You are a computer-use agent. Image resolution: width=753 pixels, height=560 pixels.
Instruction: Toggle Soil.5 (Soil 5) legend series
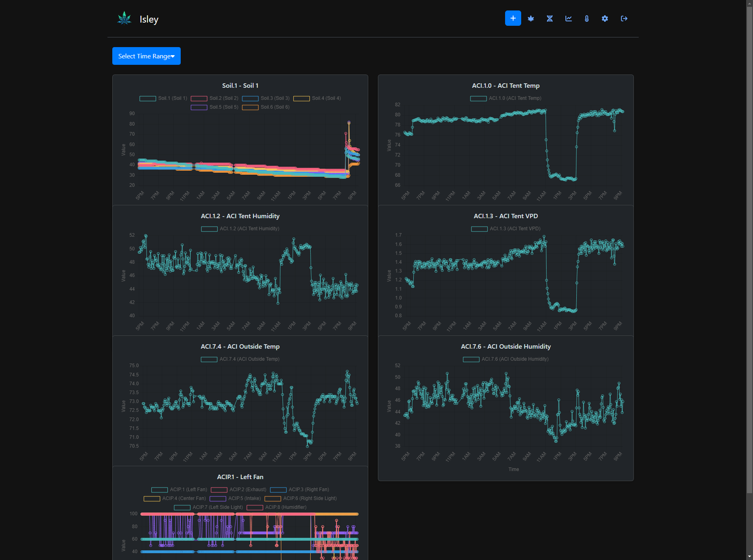tap(215, 107)
